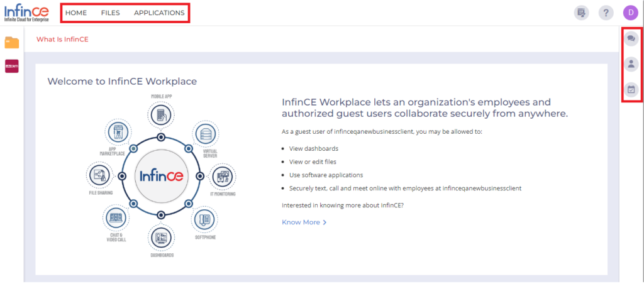Open the orange folder sidebar icon

pyautogui.click(x=12, y=42)
